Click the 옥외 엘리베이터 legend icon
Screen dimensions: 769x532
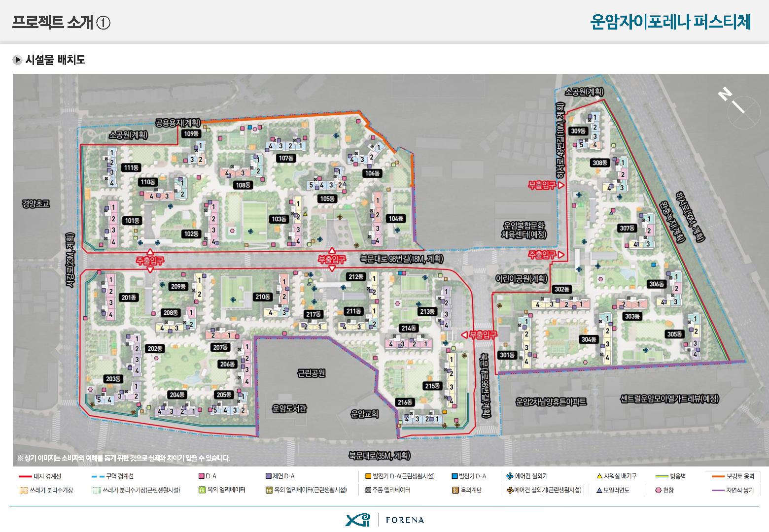201,490
